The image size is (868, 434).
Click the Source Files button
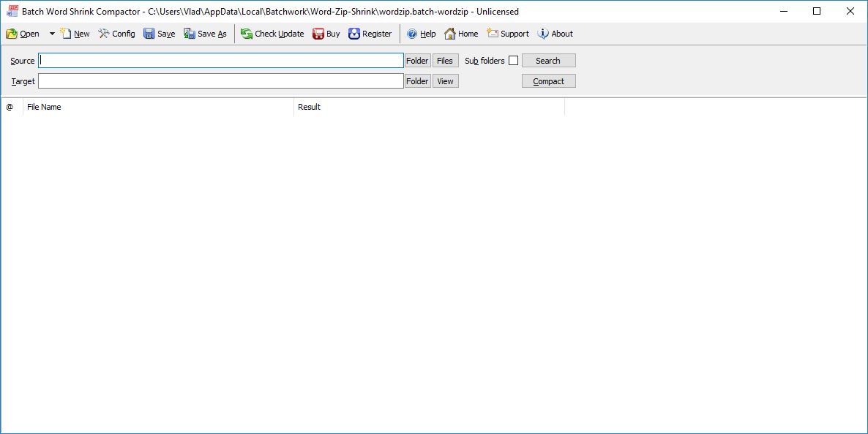(x=445, y=61)
